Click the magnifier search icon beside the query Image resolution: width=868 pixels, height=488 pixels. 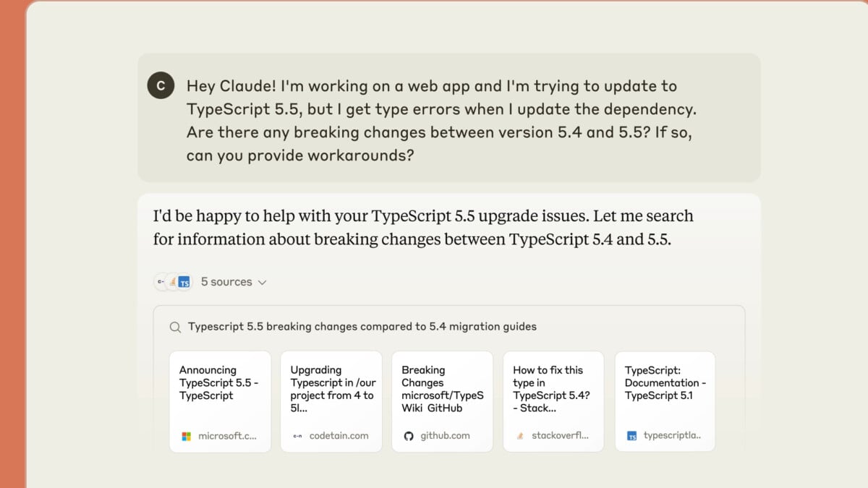pos(175,327)
